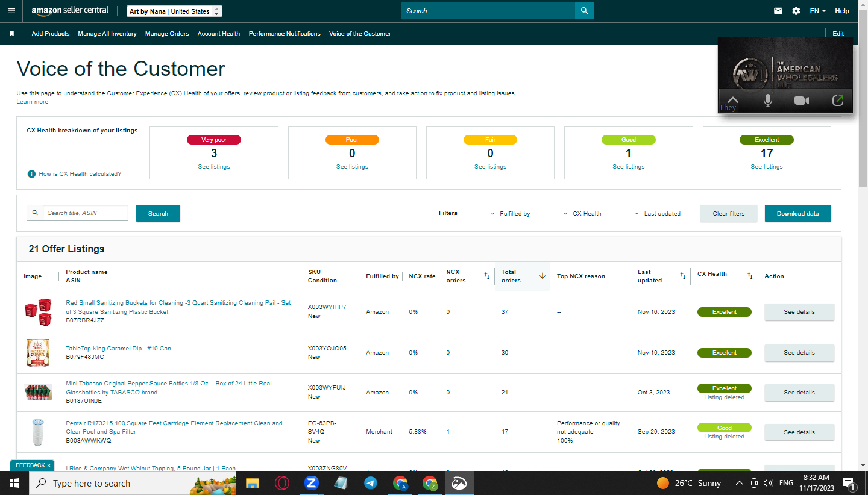868x495 pixels.
Task: Show hidden system tray icons
Action: pyautogui.click(x=739, y=483)
